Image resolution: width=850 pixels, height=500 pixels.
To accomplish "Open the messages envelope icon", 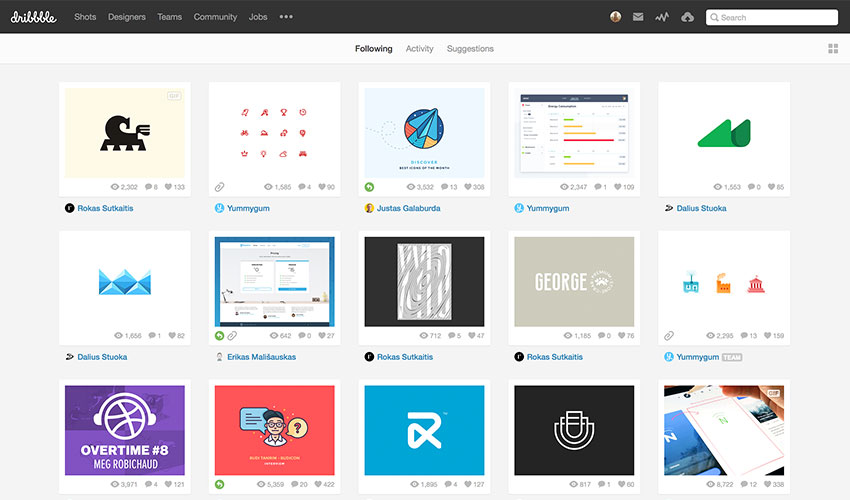I will click(x=638, y=17).
